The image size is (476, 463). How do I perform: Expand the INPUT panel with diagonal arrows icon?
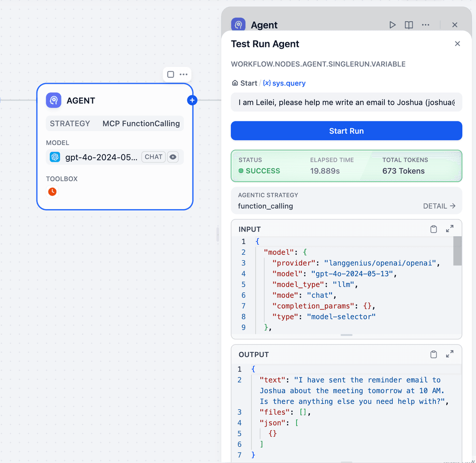[x=449, y=229]
